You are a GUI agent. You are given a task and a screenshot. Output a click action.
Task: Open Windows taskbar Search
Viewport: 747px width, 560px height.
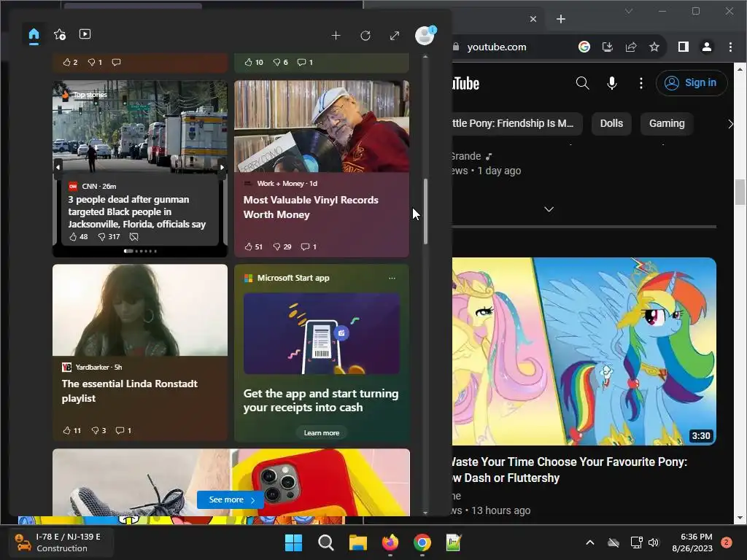pyautogui.click(x=326, y=542)
